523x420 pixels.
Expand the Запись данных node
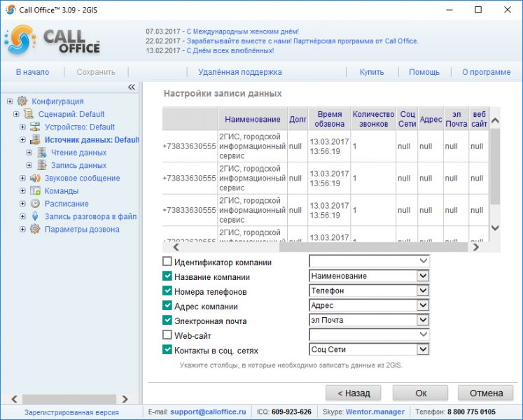[x=29, y=165]
